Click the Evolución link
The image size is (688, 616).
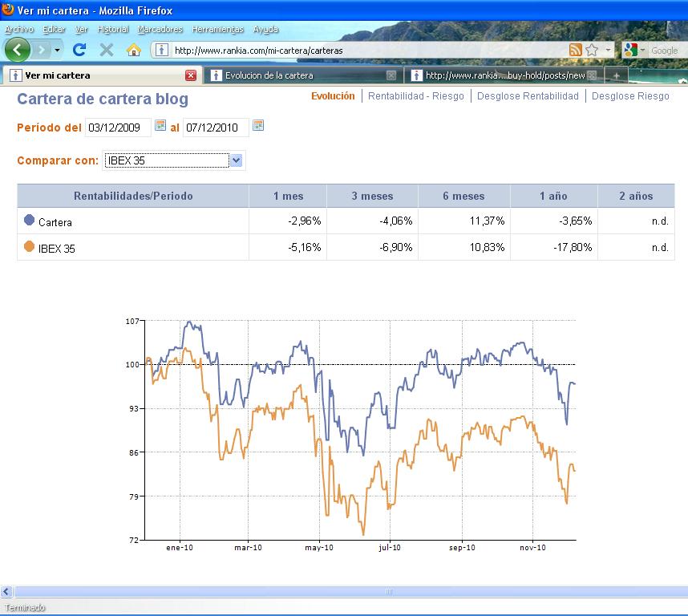[333, 96]
